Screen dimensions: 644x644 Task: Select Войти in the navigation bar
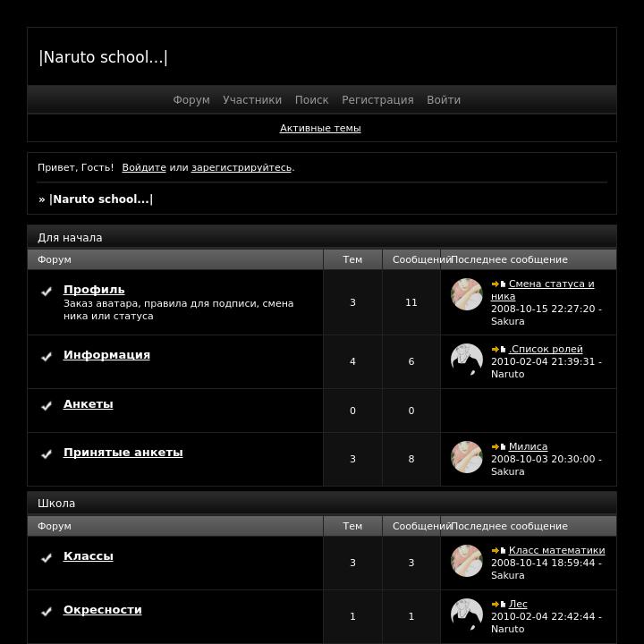pyautogui.click(x=444, y=100)
